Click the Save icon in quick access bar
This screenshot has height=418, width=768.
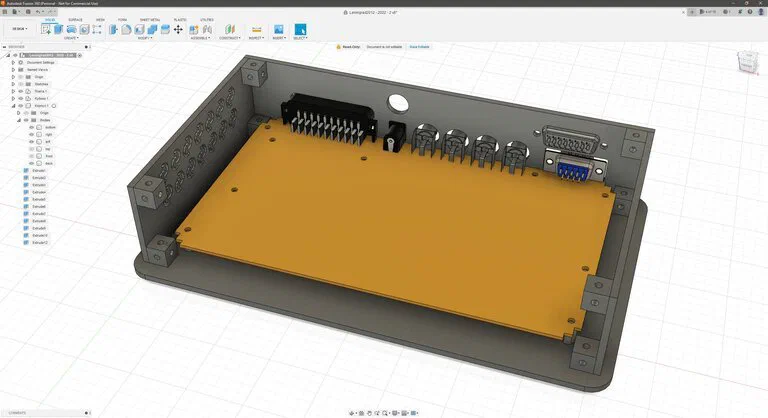(x=28, y=12)
